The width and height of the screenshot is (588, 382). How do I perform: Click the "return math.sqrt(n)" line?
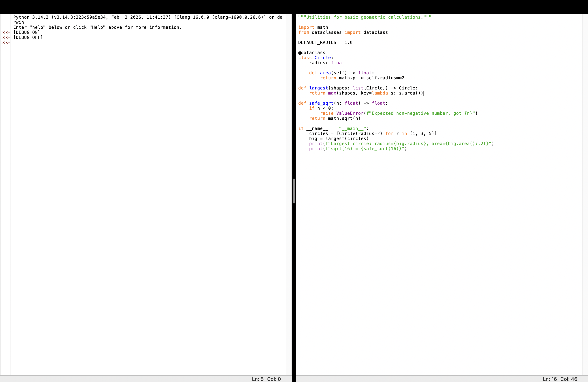[335, 118]
